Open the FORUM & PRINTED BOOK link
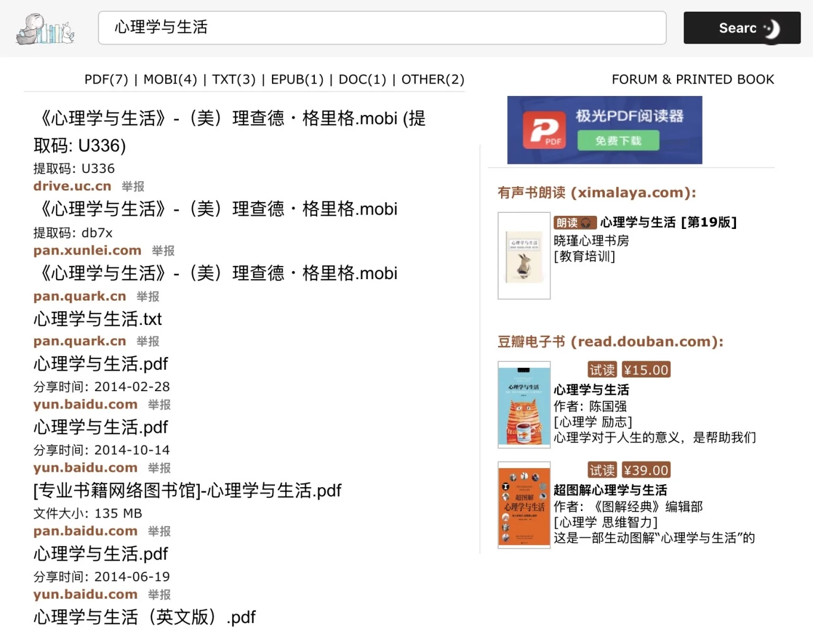813x644 pixels. click(693, 79)
